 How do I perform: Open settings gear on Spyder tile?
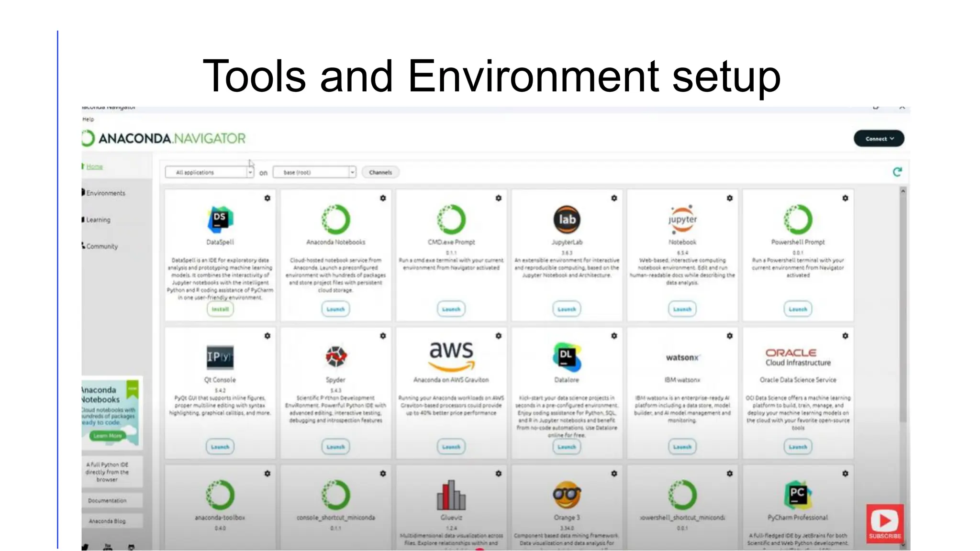(383, 336)
